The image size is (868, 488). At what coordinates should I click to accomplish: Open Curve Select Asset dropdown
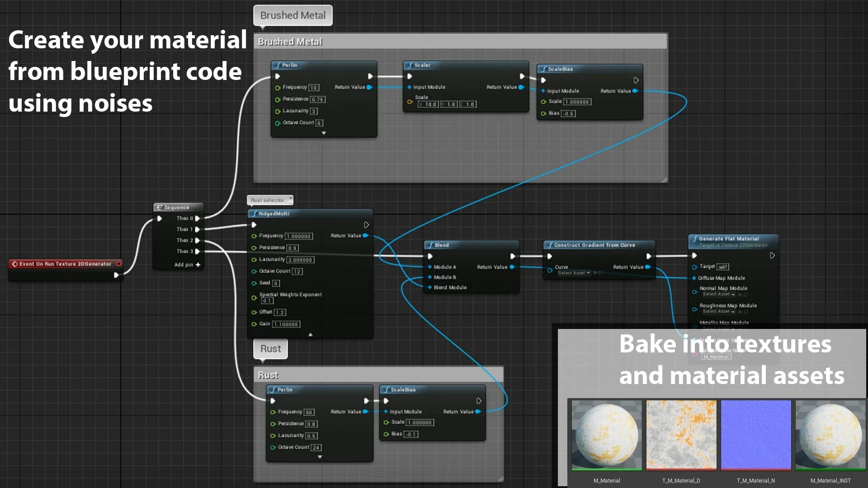[574, 273]
